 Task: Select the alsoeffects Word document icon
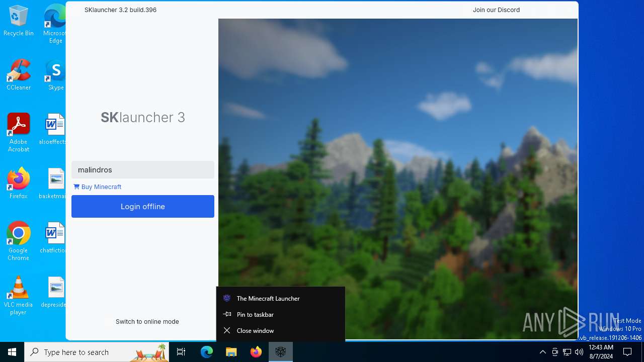coord(53,129)
